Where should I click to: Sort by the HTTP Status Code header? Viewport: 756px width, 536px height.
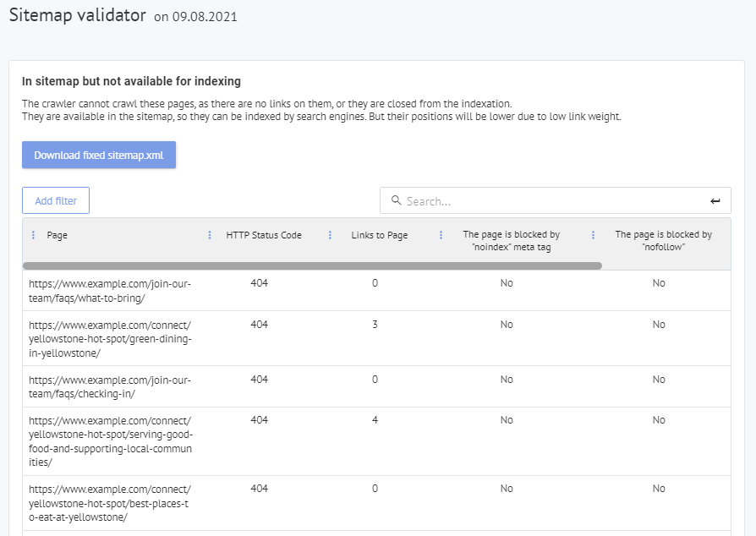click(x=264, y=235)
